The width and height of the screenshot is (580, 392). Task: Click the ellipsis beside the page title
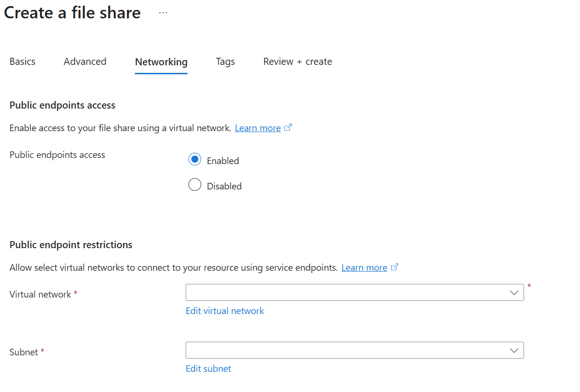pos(163,12)
